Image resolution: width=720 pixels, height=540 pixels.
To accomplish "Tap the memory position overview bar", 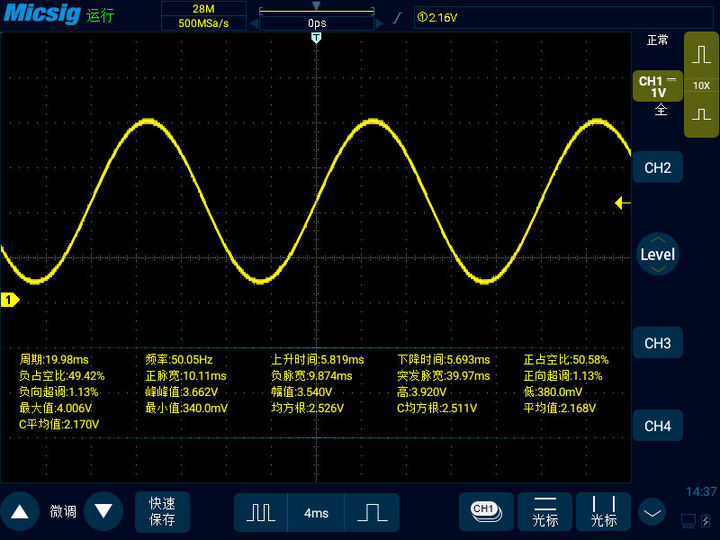I will [x=316, y=10].
